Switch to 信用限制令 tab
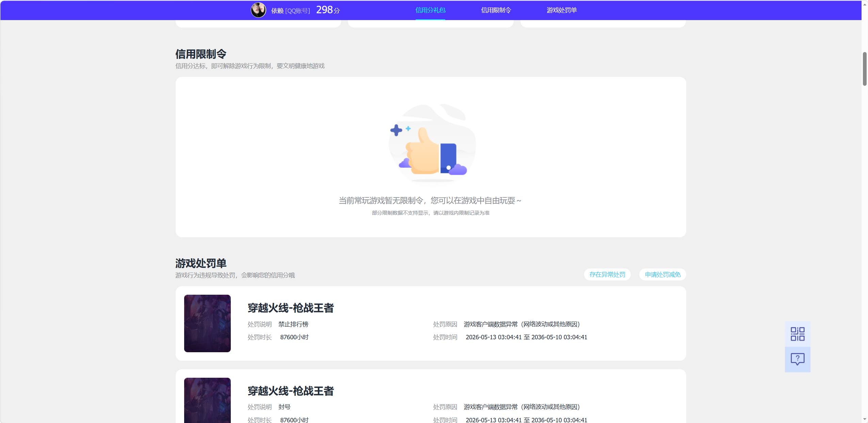This screenshot has height=423, width=868. click(496, 10)
